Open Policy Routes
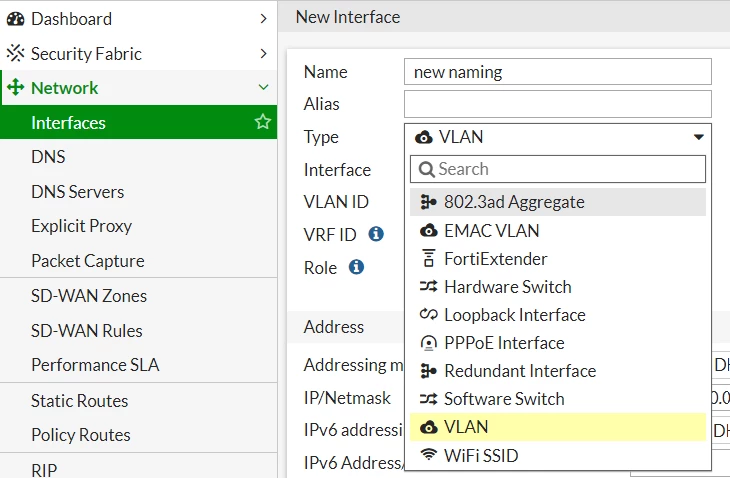The image size is (730, 478). pyautogui.click(x=139, y=435)
